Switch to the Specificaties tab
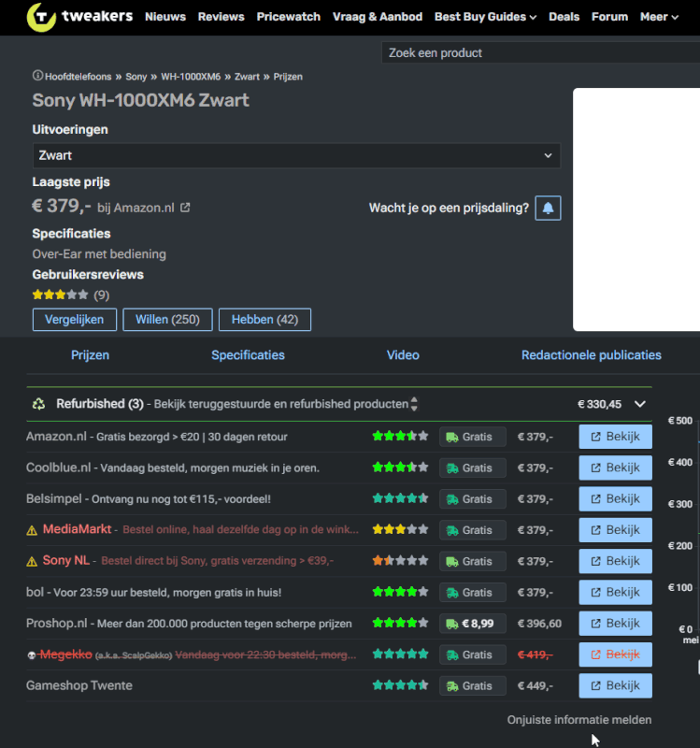The height and width of the screenshot is (748, 700). 248,355
